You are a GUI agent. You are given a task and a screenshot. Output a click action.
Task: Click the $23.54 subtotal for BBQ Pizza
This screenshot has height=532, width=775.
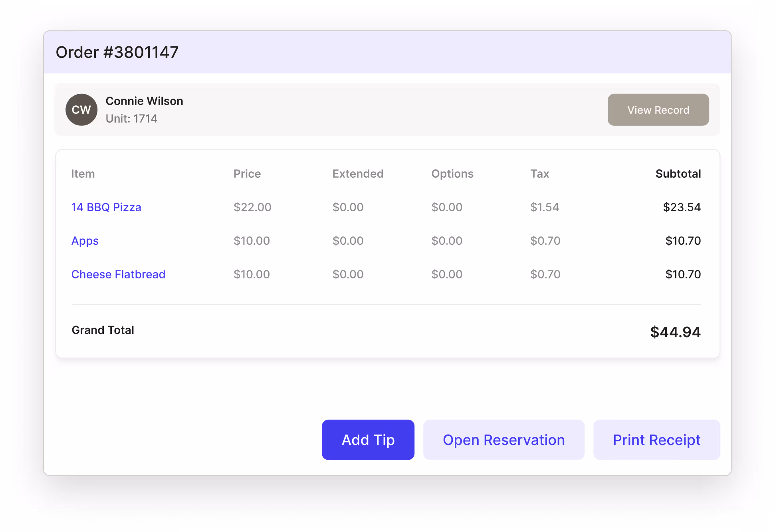682,207
